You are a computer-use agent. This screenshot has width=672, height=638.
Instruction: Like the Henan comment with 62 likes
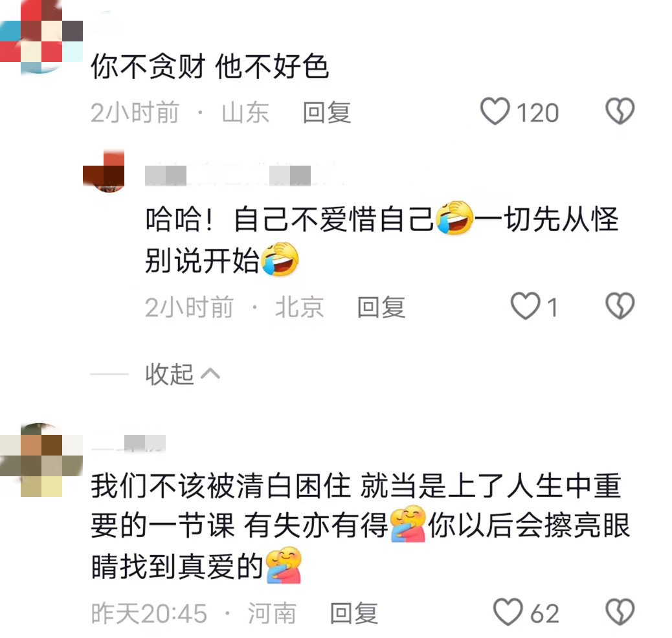click(x=508, y=612)
